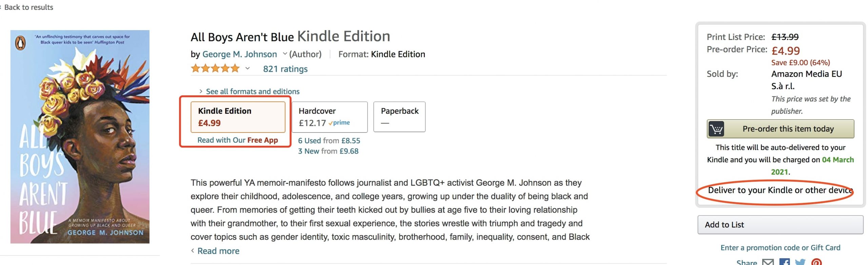The image size is (868, 265).
Task: Share this book via email icon
Action: 768,262
